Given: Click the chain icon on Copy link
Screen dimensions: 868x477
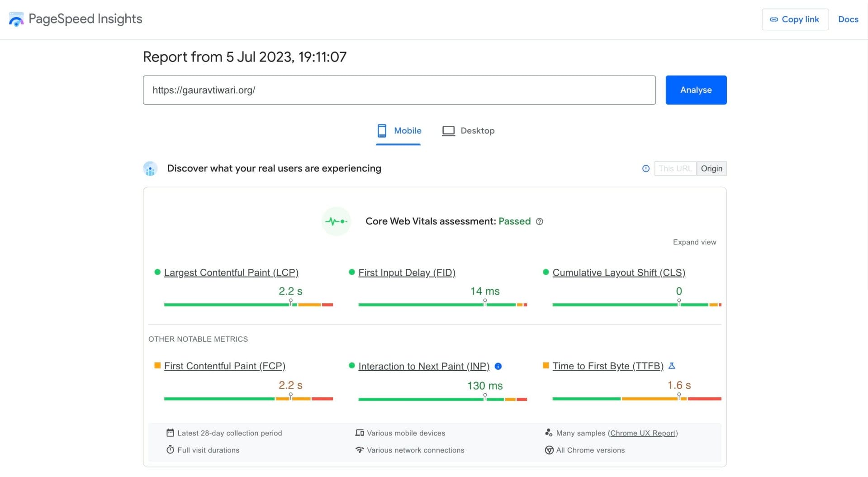Looking at the screenshot, I should tap(774, 19).
